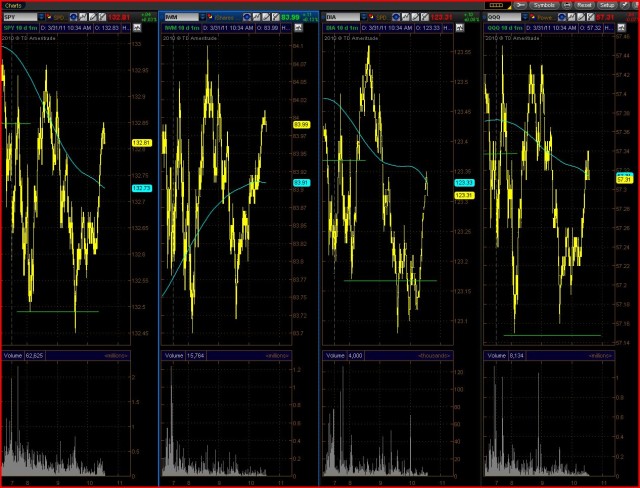Image resolution: width=640 pixels, height=488 pixels.
Task: Click the SPY Volume 62,625 label
Action: pyautogui.click(x=23, y=355)
